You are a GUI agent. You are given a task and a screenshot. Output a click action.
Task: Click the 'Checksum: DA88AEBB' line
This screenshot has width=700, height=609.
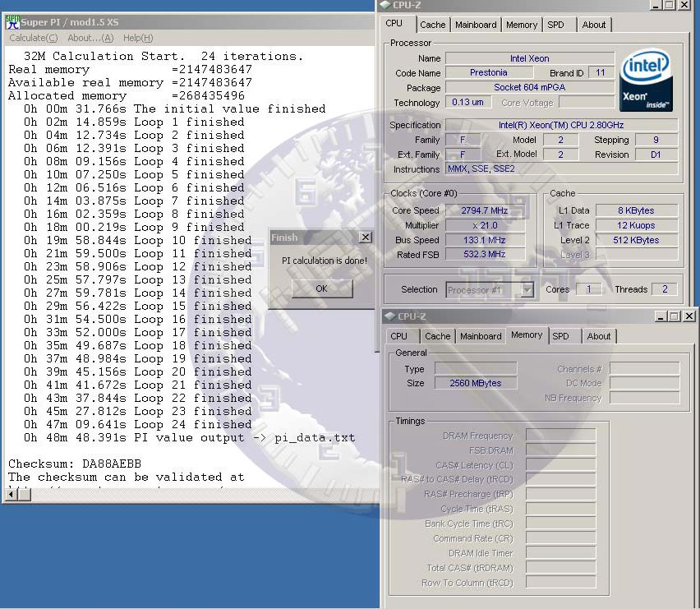click(75, 464)
